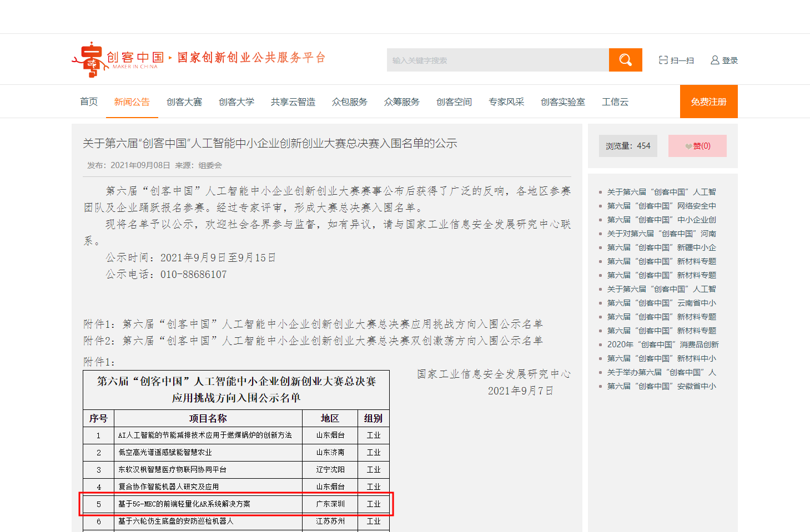Screen dimensions: 810x532
Task: Click the 扫一扫 QR scan icon
Action: click(x=662, y=59)
